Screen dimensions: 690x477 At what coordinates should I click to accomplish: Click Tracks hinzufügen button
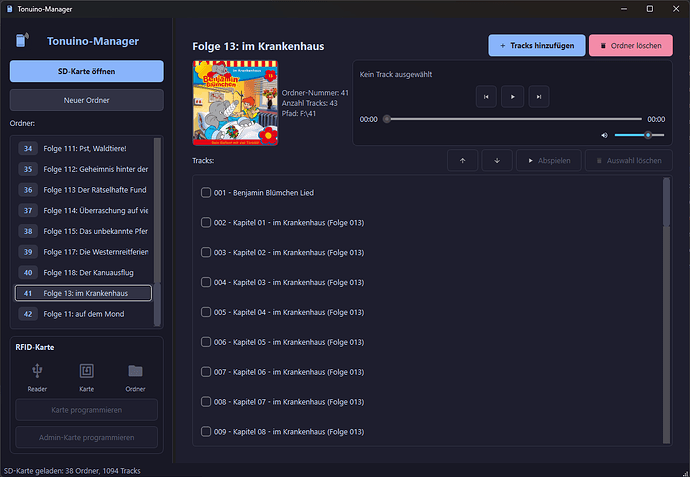pyautogui.click(x=537, y=45)
